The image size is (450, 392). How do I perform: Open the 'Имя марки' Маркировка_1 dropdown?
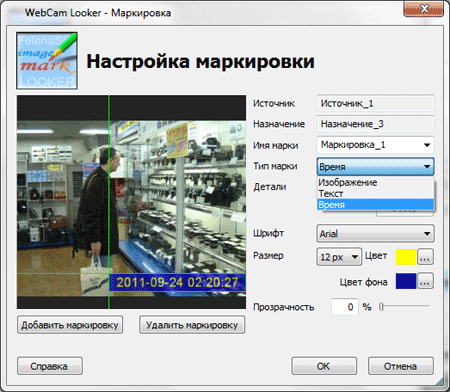375,145
